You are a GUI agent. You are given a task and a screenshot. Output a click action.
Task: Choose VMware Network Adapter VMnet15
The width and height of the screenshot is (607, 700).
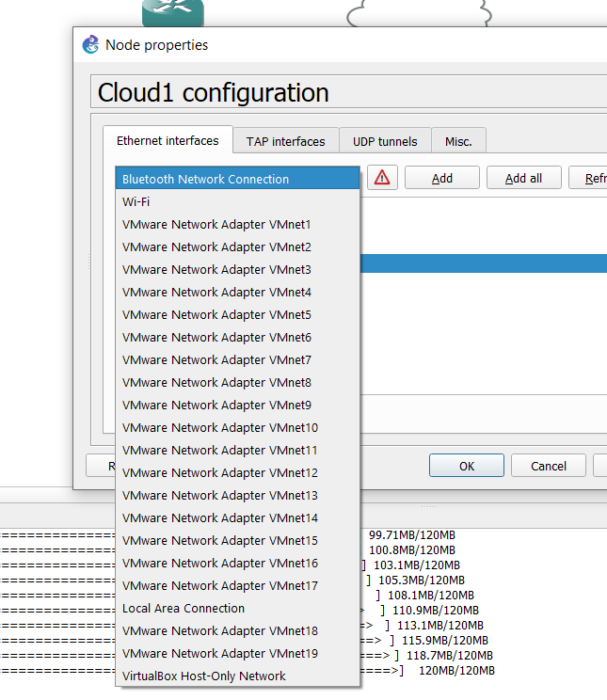237,541
